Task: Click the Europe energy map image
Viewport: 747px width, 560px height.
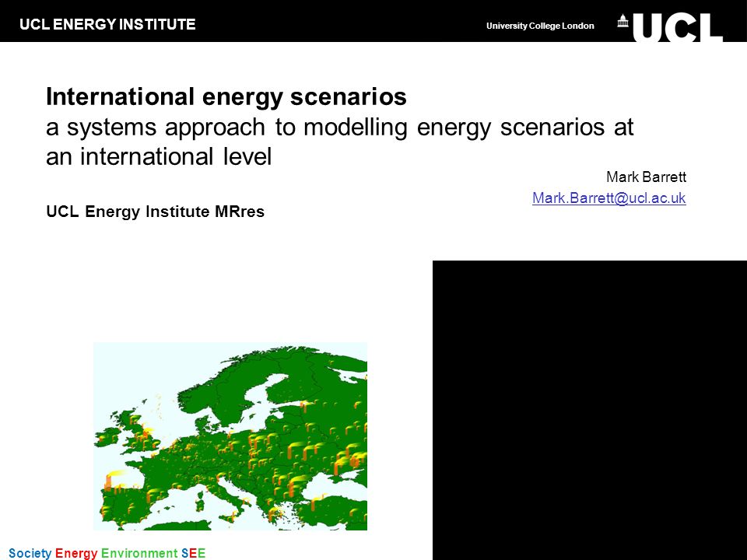Action: (230, 436)
